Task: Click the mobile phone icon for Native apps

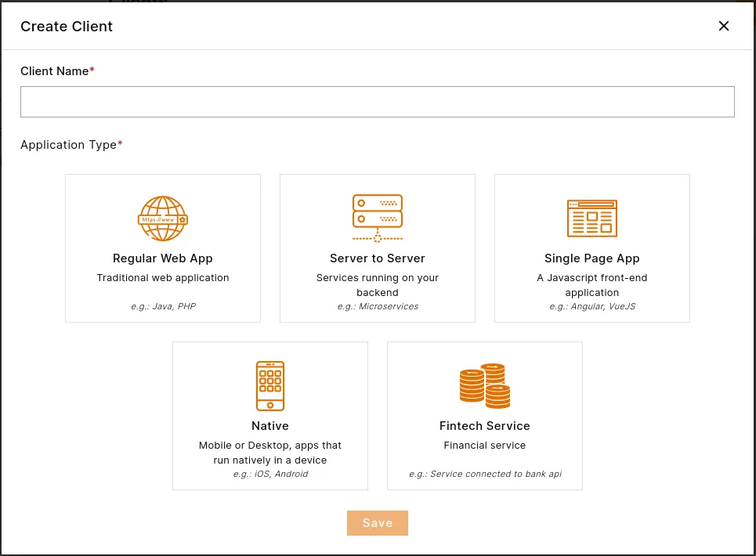Action: point(269,385)
